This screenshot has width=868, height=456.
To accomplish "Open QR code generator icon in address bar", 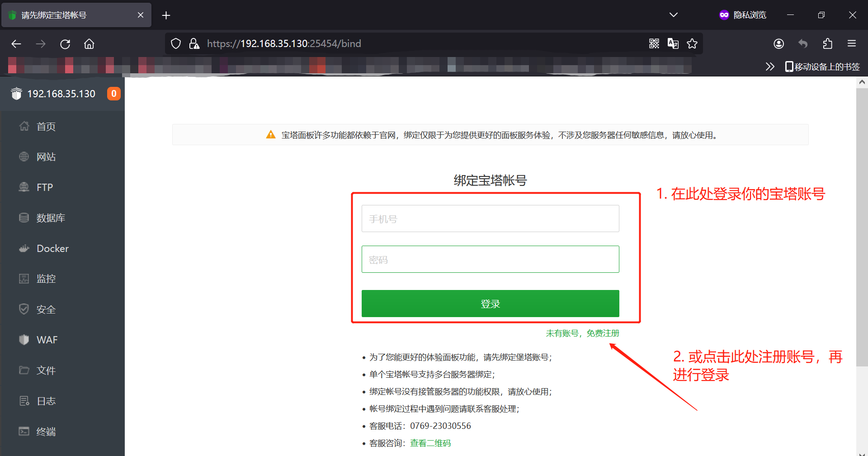I will [654, 43].
